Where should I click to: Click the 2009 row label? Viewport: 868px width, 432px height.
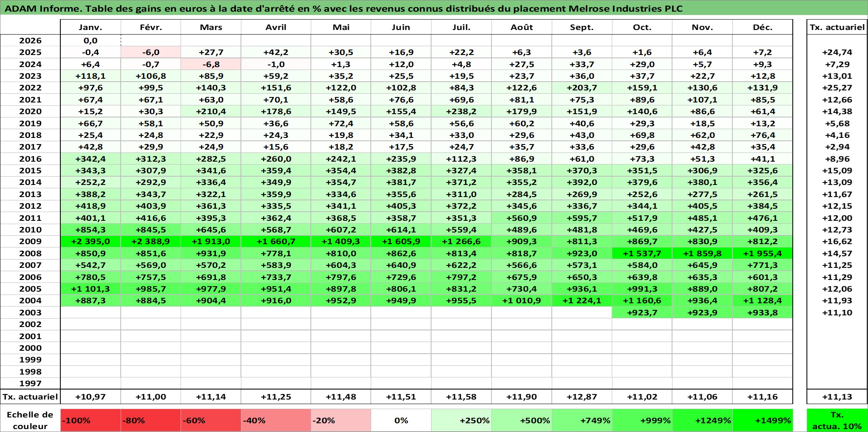(30, 241)
